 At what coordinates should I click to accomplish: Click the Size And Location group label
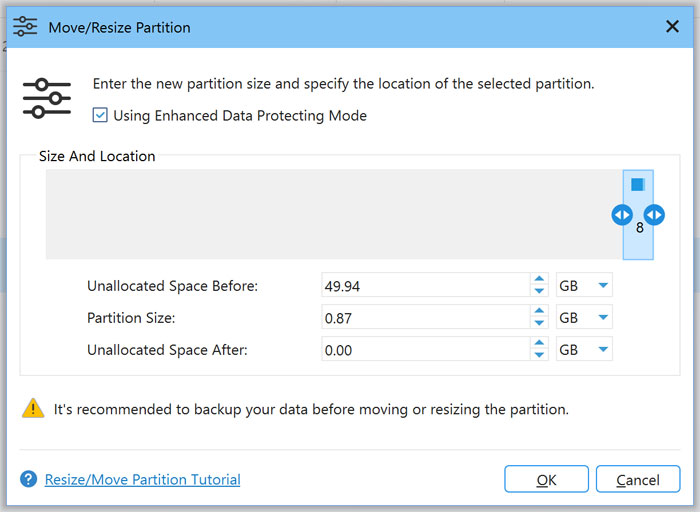click(x=97, y=156)
